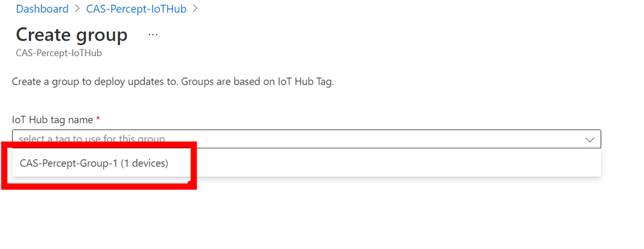Click the red required asterisk marker
The height and width of the screenshot is (249, 644).
[98, 119]
